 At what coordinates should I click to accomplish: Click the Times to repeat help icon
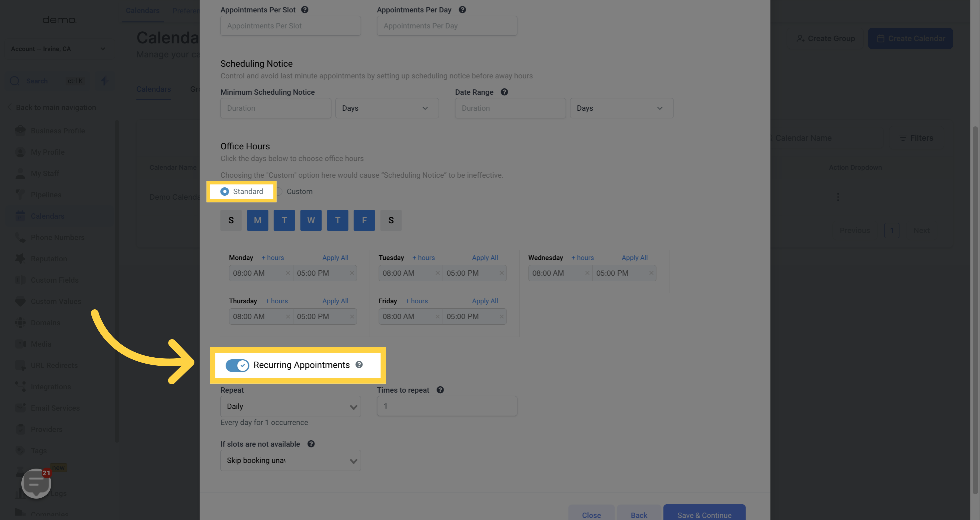click(x=440, y=390)
